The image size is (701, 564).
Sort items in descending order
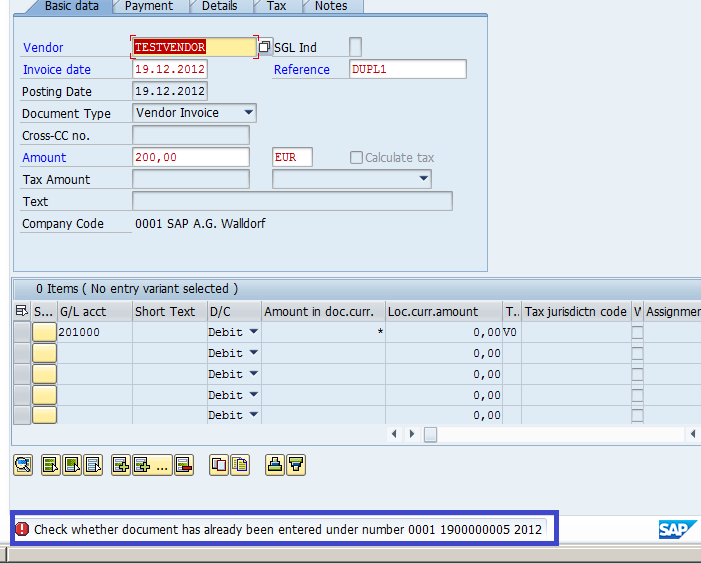(296, 465)
